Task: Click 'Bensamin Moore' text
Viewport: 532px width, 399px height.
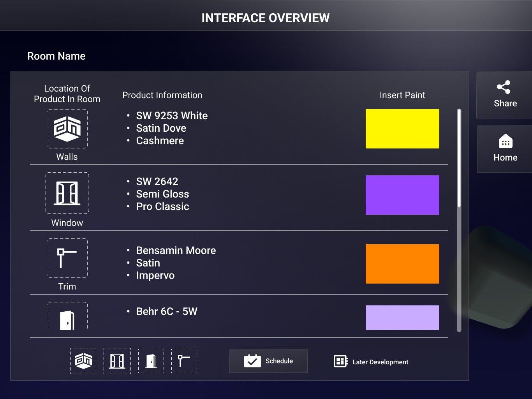Action: [x=176, y=251]
